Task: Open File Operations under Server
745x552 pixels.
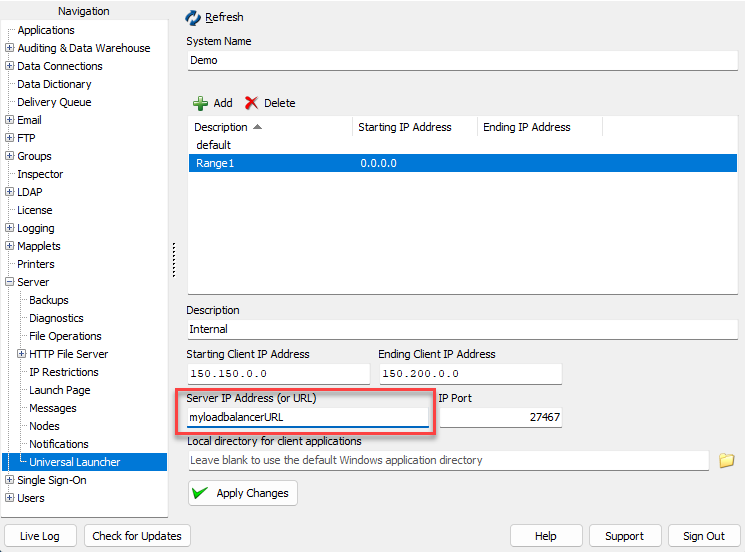Action: tap(65, 336)
